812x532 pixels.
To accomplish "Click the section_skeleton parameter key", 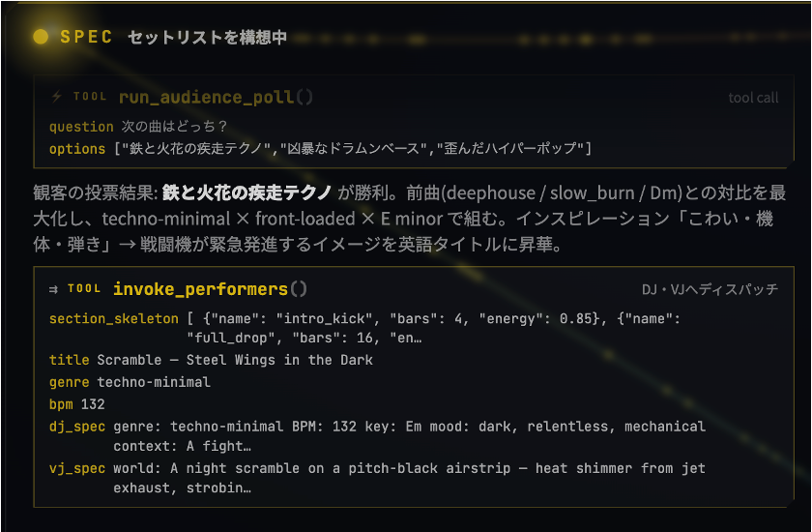I will tap(113, 318).
